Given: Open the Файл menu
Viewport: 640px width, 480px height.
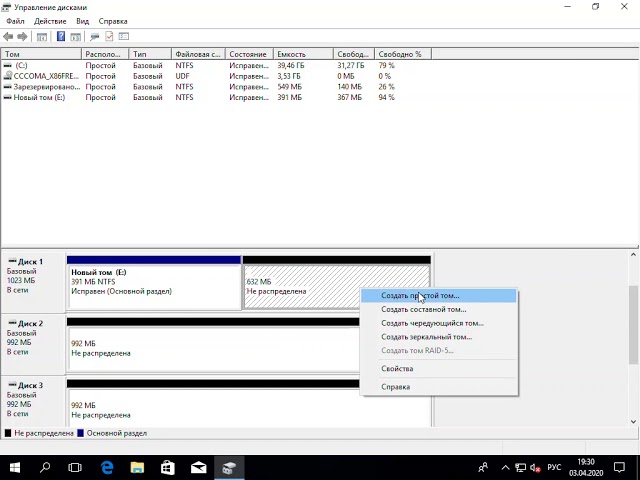Looking at the screenshot, I should 15,21.
